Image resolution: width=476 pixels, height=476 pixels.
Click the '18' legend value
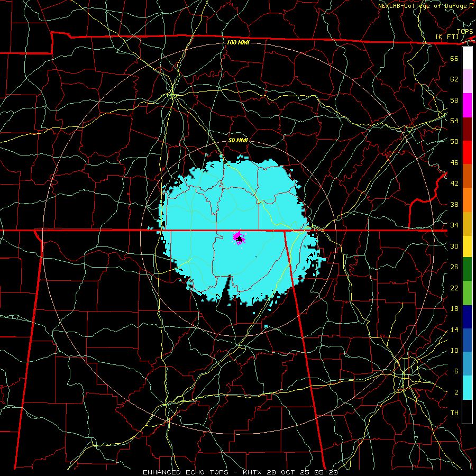point(454,309)
